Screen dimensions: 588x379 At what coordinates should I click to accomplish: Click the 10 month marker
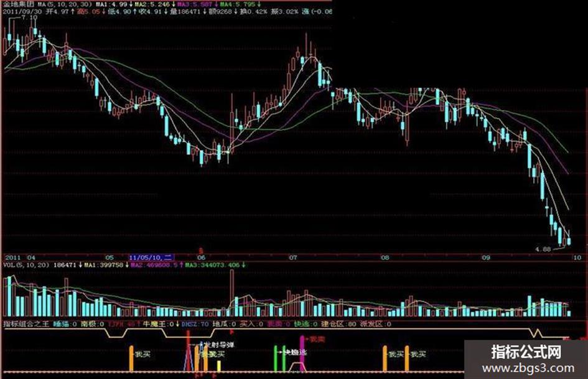coord(577,258)
